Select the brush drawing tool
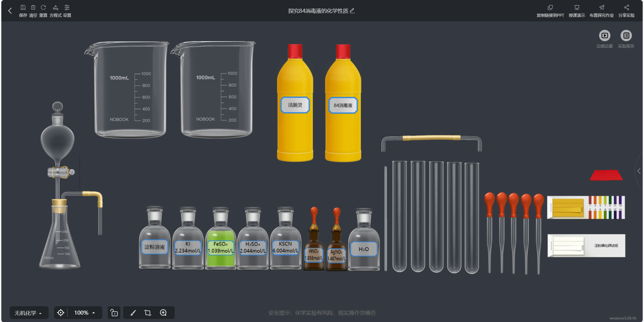 pos(133,313)
